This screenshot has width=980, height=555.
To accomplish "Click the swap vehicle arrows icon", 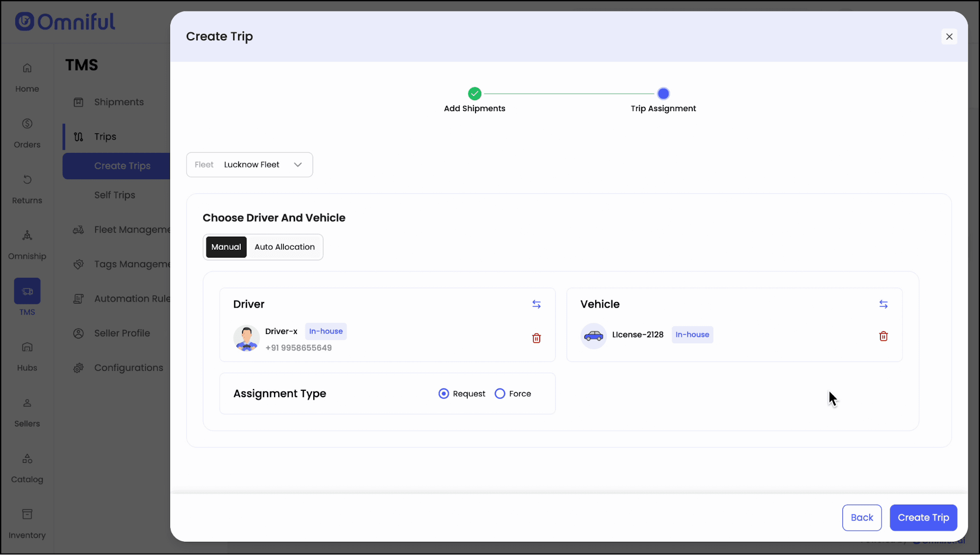I will [883, 304].
